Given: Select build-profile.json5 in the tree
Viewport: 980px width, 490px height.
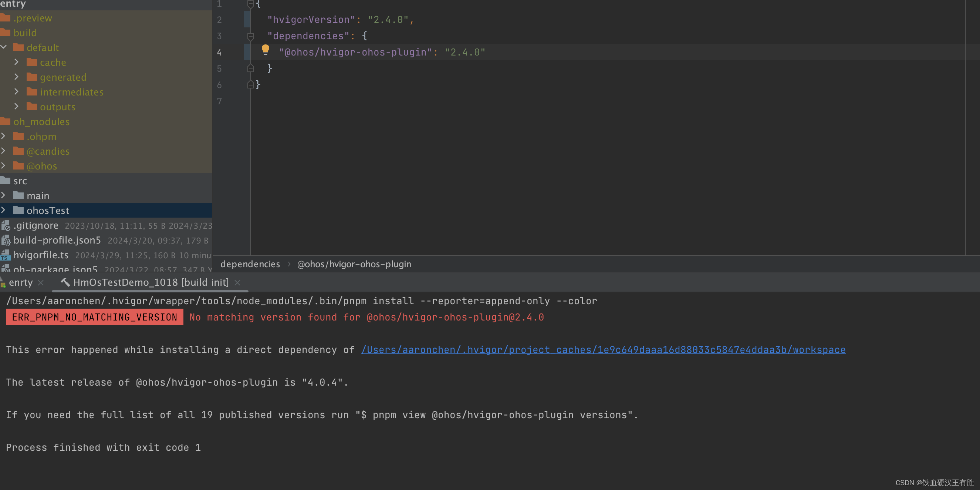Looking at the screenshot, I should pos(57,240).
